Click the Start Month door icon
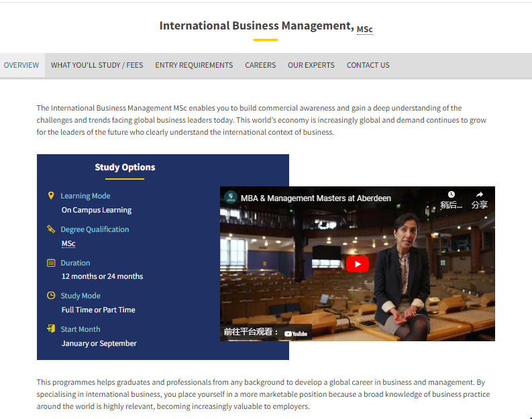532x419 pixels. coord(51,329)
